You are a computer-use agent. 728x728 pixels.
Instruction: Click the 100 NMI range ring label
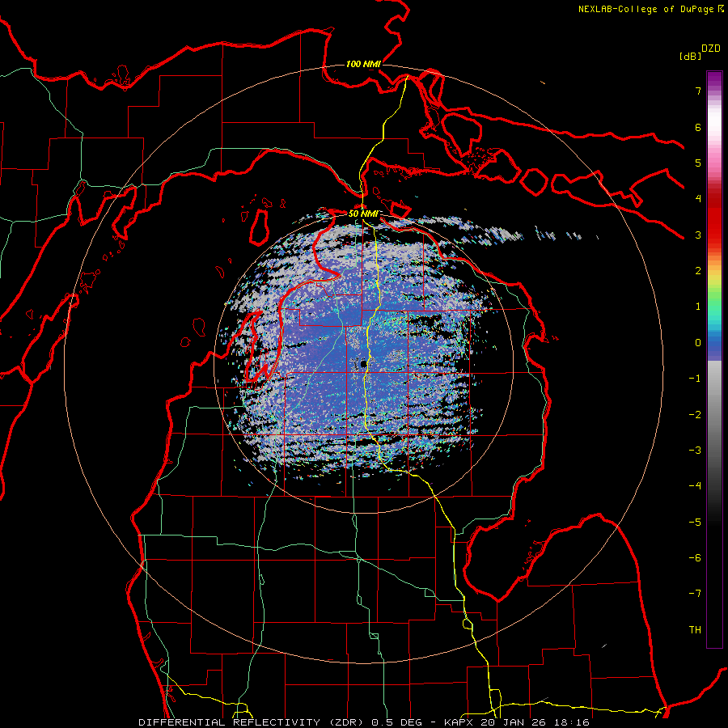pyautogui.click(x=363, y=64)
